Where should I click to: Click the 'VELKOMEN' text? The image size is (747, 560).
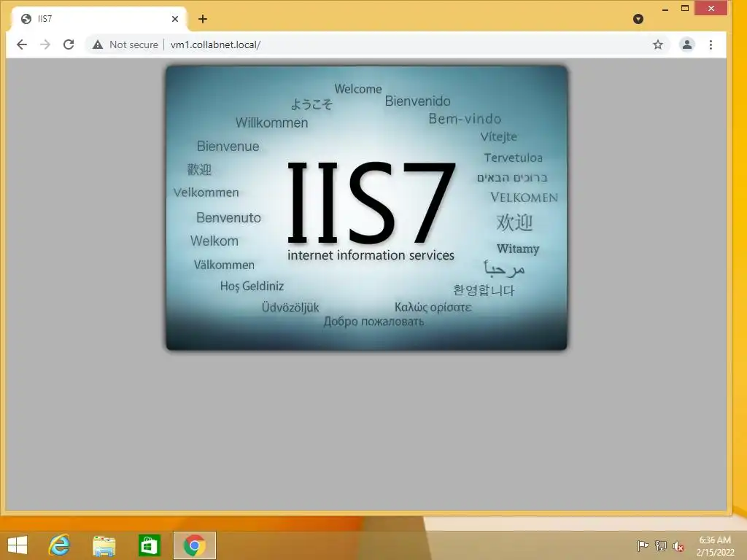tap(524, 197)
